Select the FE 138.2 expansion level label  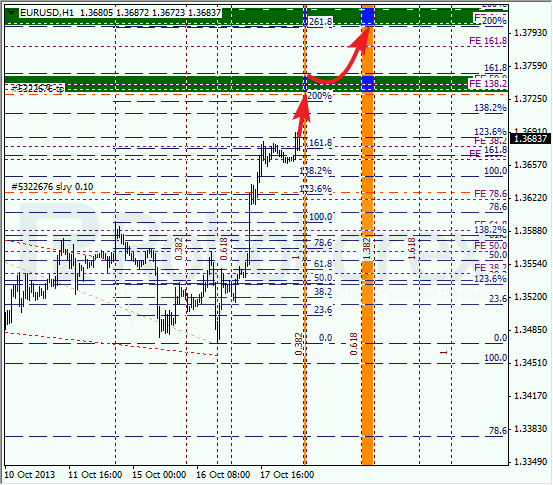488,84
